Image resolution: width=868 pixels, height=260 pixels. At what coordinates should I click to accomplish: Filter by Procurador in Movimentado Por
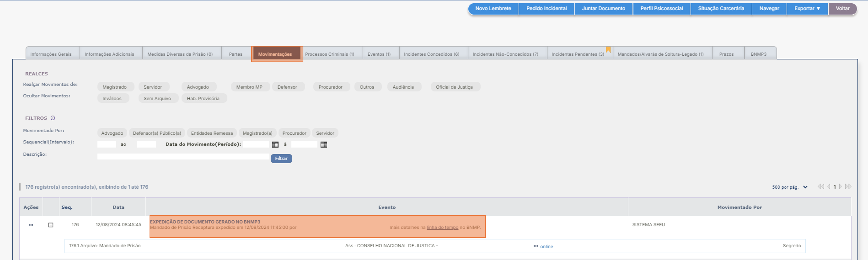point(295,133)
